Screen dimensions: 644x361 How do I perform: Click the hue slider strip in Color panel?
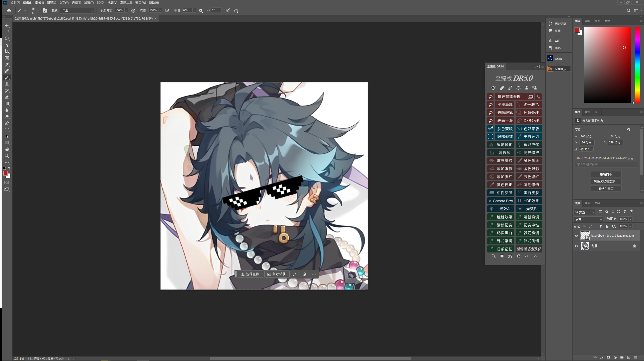pyautogui.click(x=637, y=65)
